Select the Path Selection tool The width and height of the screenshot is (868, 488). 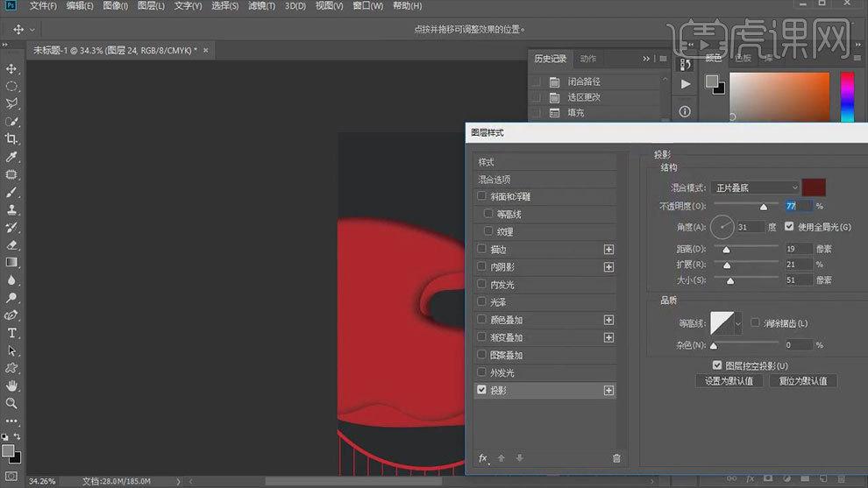click(x=11, y=350)
